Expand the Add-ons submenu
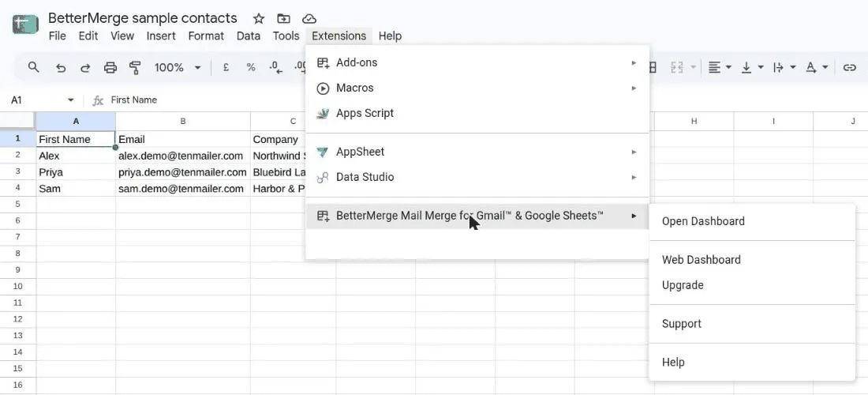This screenshot has width=868, height=395. 477,62
